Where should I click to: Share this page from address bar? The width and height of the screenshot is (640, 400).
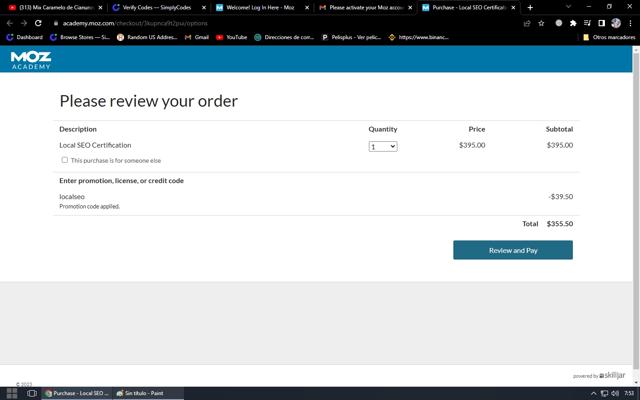[527, 23]
